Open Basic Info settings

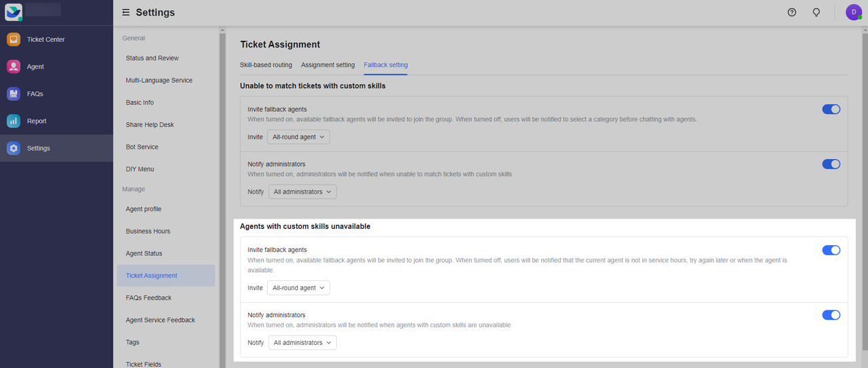tap(166, 103)
